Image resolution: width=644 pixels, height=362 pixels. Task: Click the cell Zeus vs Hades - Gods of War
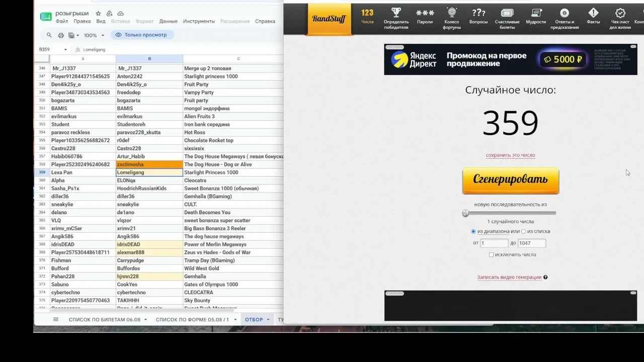click(233, 252)
